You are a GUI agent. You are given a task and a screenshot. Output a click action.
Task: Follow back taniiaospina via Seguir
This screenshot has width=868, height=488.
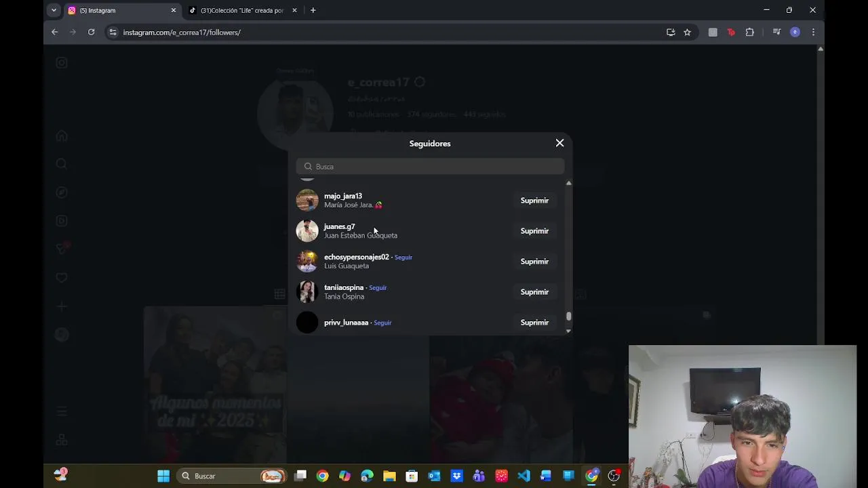coord(378,288)
